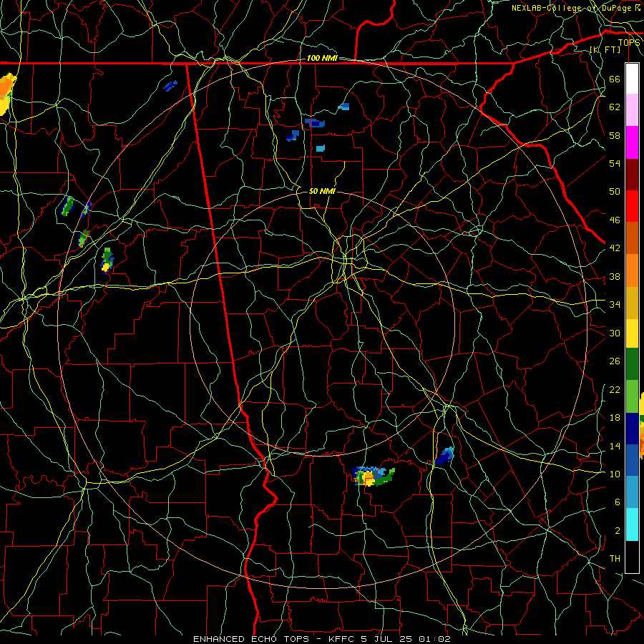Click the "22" scale label

[x=615, y=389]
